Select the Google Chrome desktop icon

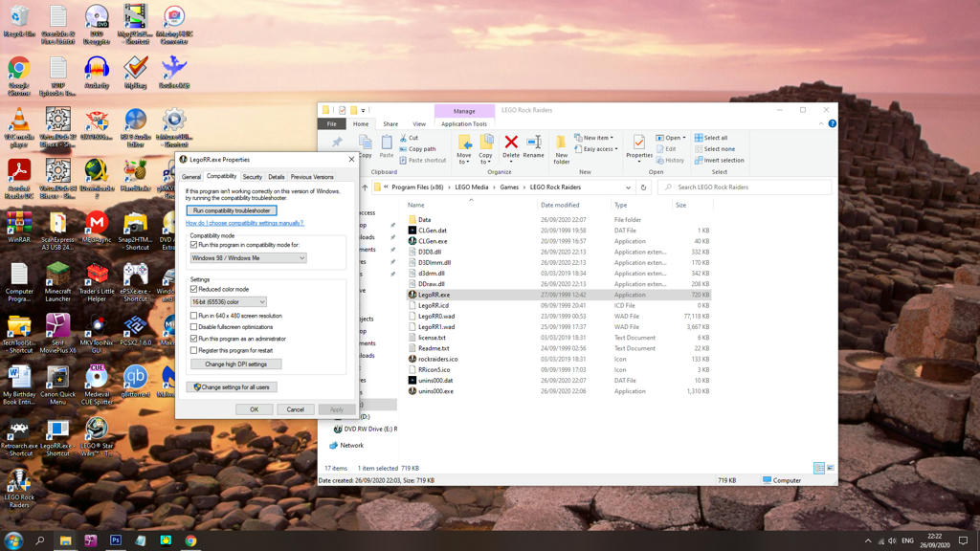coord(19,77)
